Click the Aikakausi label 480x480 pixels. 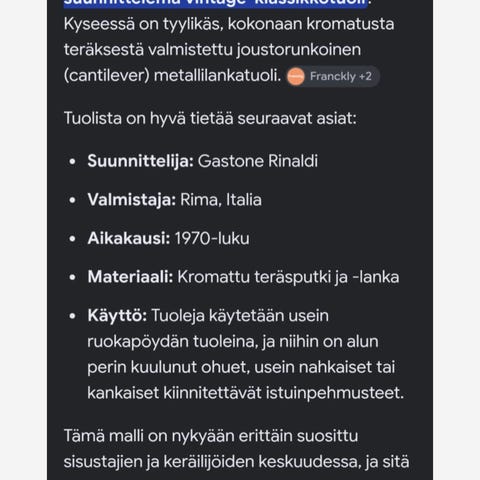(x=129, y=238)
